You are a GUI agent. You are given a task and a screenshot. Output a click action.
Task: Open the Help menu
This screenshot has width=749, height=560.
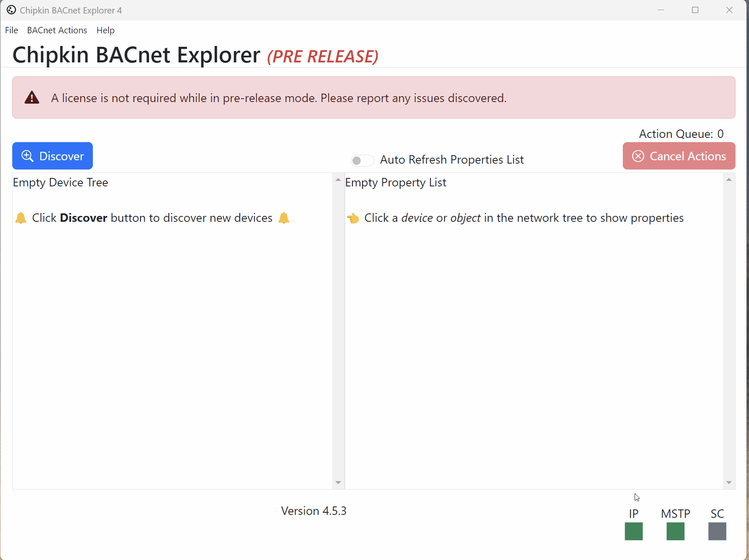tap(105, 30)
